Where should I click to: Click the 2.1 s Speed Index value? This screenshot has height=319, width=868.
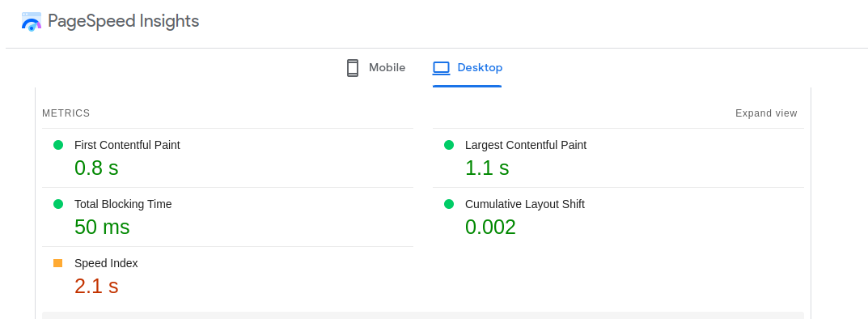[x=96, y=286]
